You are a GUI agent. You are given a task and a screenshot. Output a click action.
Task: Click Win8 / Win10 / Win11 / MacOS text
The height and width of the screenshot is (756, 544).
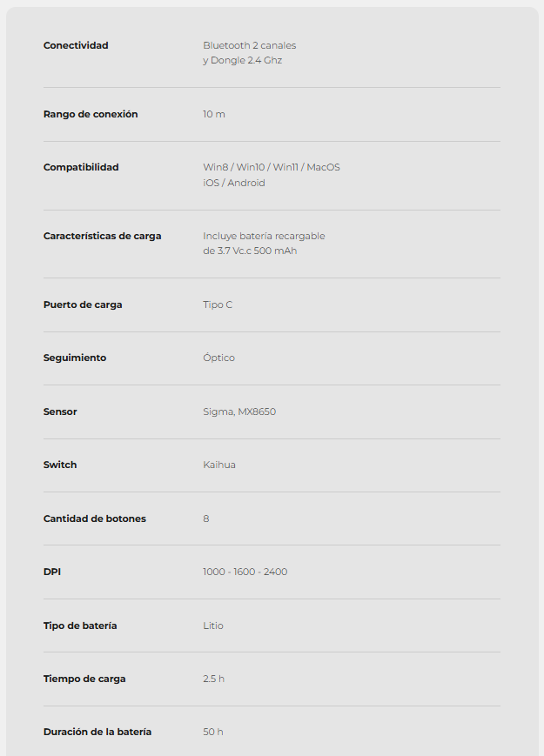pos(272,167)
